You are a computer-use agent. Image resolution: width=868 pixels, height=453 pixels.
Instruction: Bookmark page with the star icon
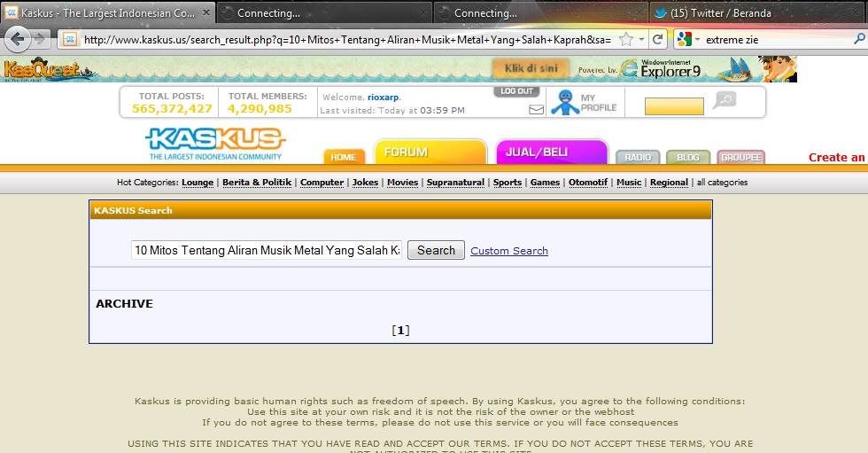(x=625, y=39)
